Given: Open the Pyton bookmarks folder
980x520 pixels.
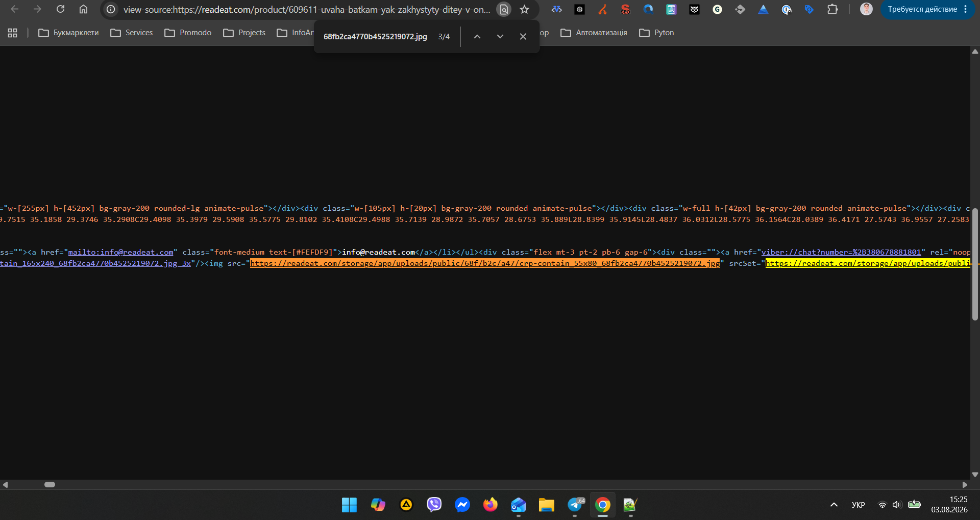Looking at the screenshot, I should pyautogui.click(x=657, y=33).
